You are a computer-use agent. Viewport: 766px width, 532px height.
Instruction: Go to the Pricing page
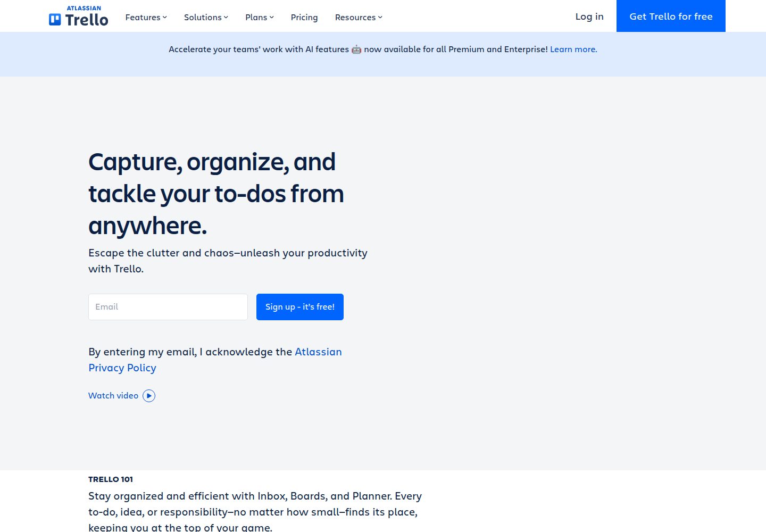point(304,17)
